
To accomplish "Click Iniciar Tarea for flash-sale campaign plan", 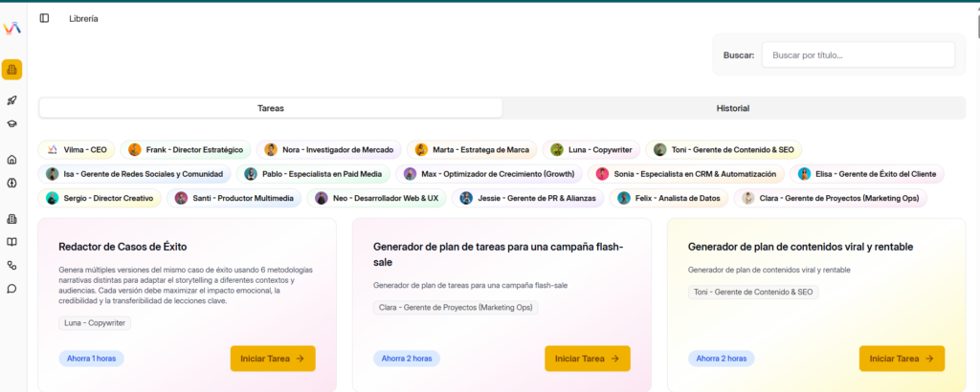I will click(x=587, y=359).
